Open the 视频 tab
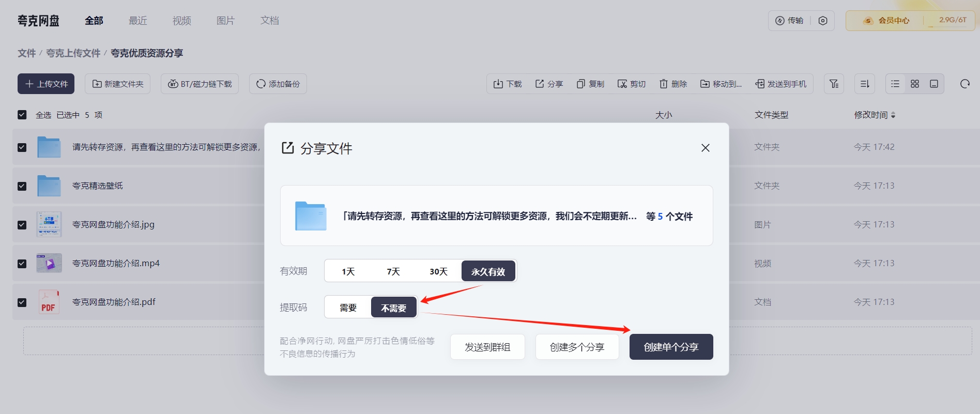This screenshot has width=980, height=414. (182, 21)
